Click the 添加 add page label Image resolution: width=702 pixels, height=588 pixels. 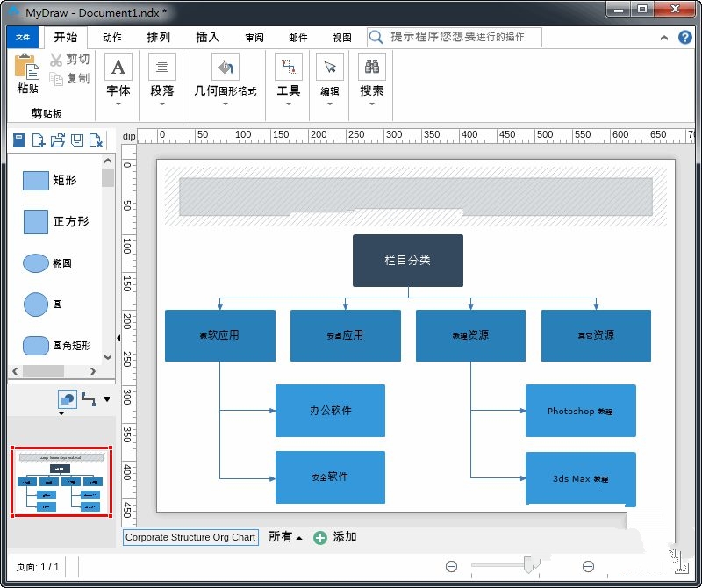(344, 536)
